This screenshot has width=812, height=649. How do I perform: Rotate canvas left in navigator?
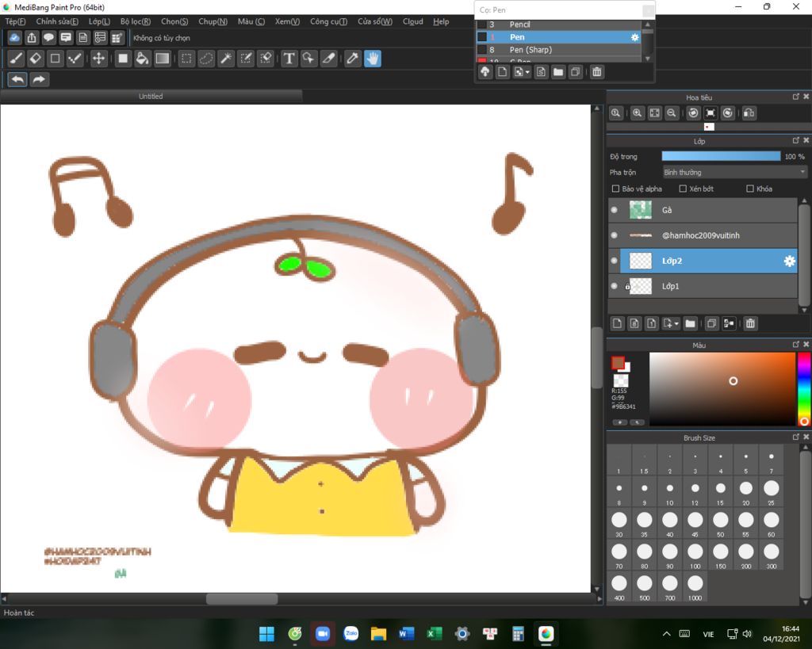pyautogui.click(x=693, y=113)
